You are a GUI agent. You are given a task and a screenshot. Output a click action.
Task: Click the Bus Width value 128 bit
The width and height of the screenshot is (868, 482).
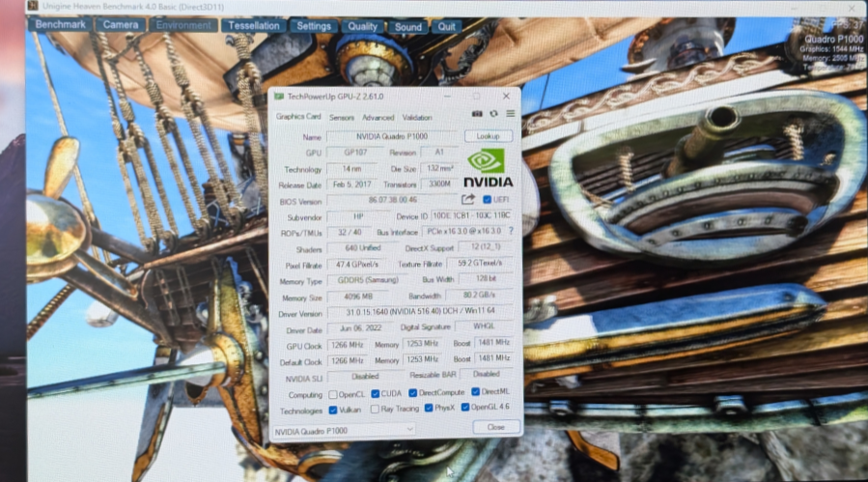(486, 278)
